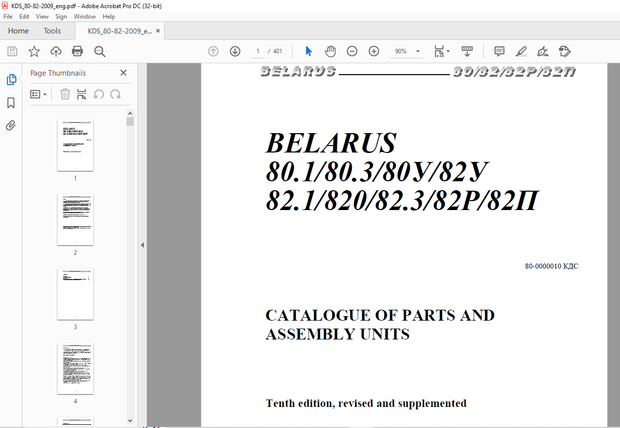The image size is (620, 428).
Task: Open the Bookmarks panel icon
Action: [x=11, y=103]
